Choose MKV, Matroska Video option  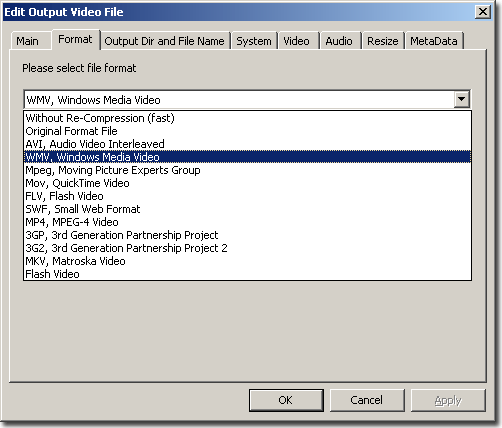[248, 261]
